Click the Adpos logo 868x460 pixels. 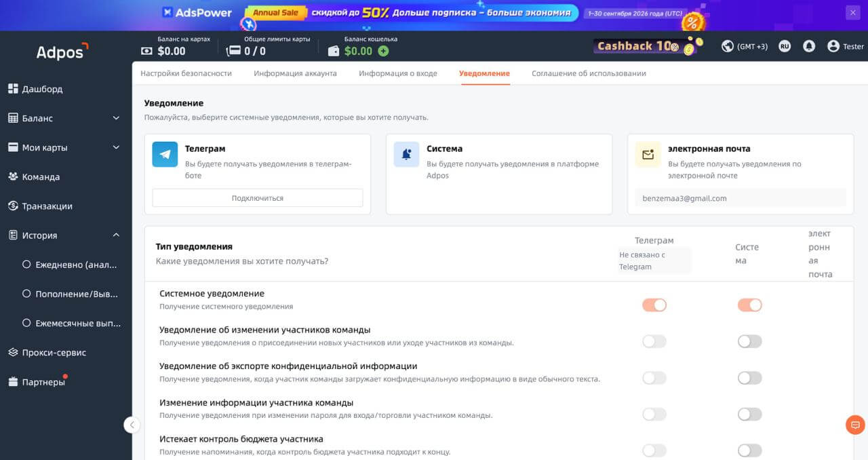(x=62, y=51)
